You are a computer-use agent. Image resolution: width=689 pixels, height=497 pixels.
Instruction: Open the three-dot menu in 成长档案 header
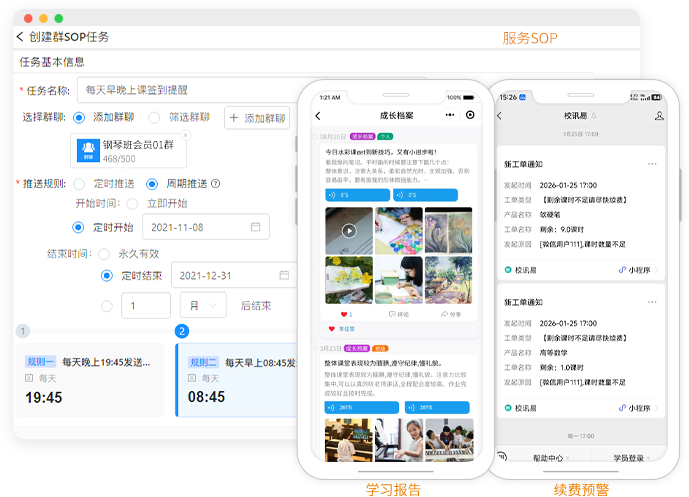point(450,115)
